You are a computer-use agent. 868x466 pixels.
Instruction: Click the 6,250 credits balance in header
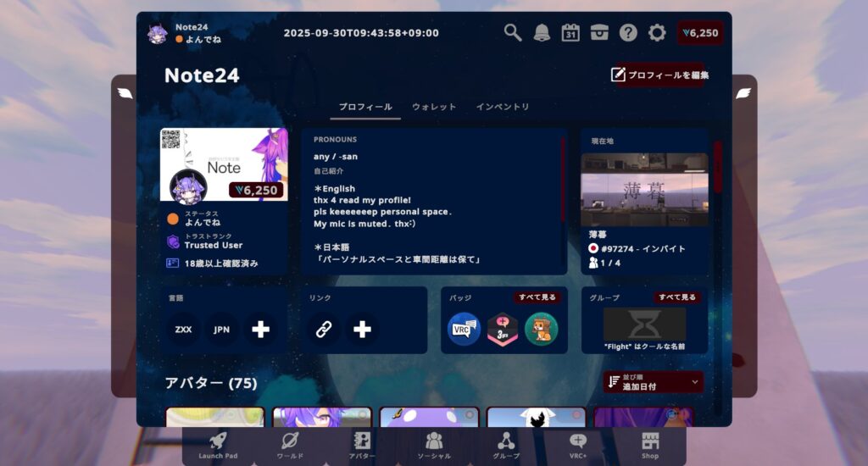coord(700,33)
